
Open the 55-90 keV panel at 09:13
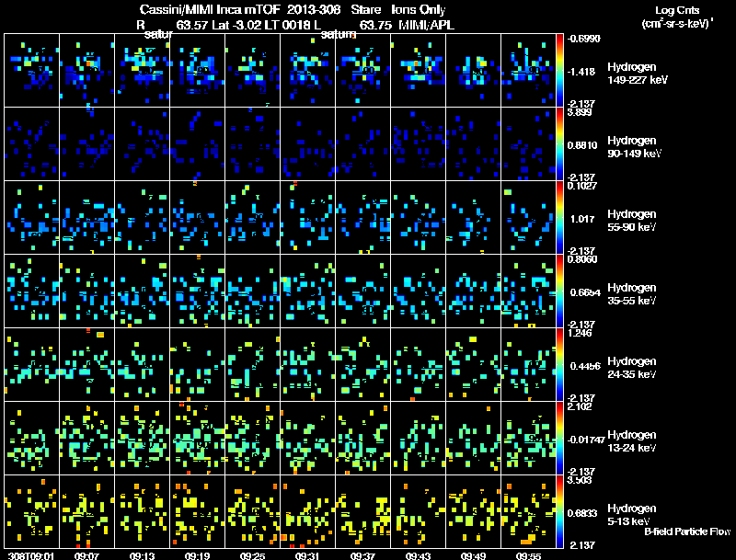(143, 218)
